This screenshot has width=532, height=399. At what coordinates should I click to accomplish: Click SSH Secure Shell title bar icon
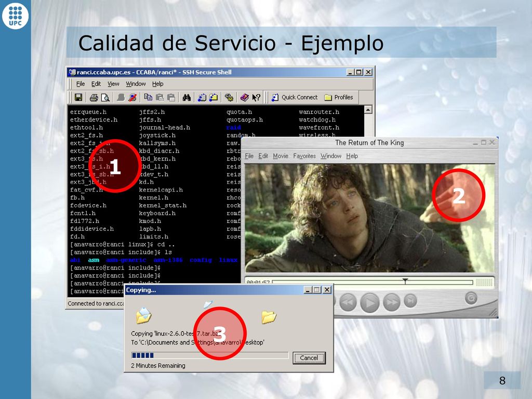coord(72,72)
